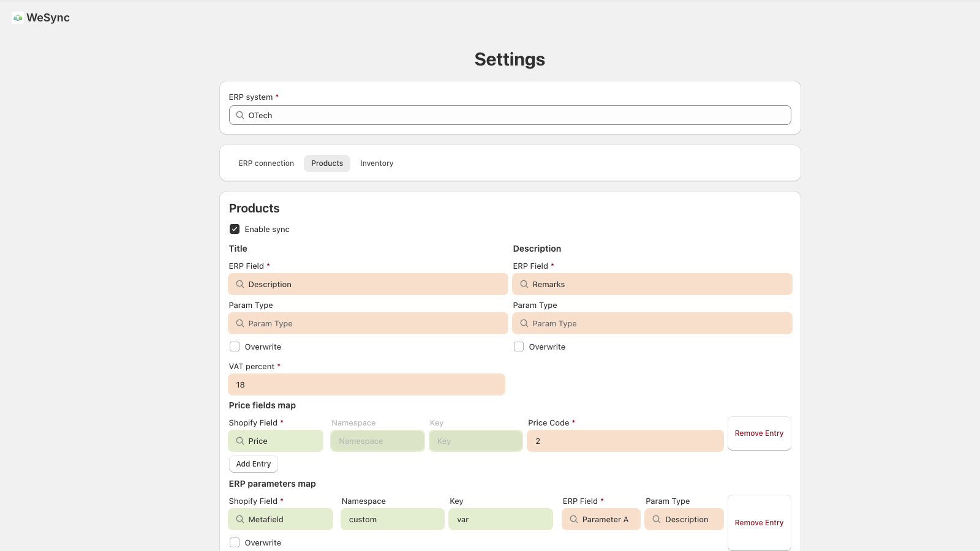The image size is (980, 551).
Task: Click the search icon beside Remarks
Action: (524, 284)
